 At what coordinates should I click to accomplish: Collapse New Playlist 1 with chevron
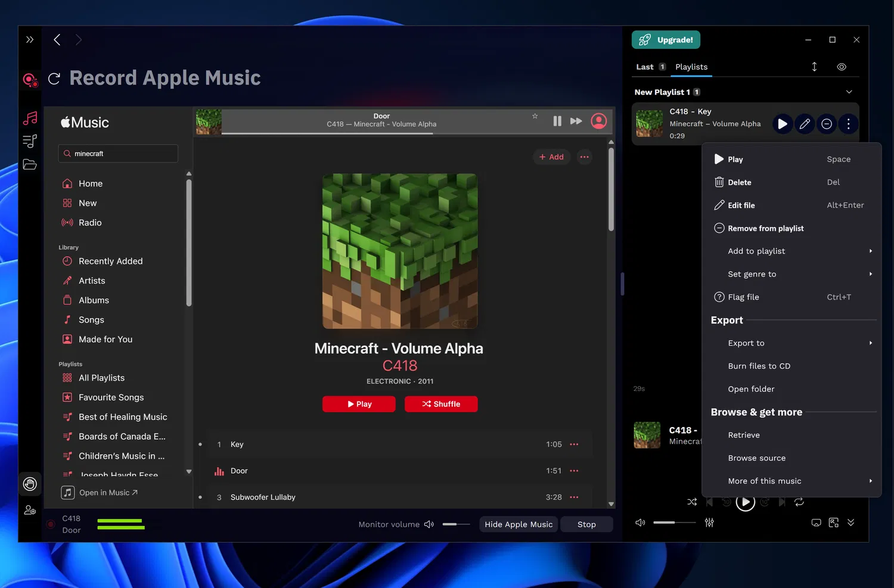(849, 92)
